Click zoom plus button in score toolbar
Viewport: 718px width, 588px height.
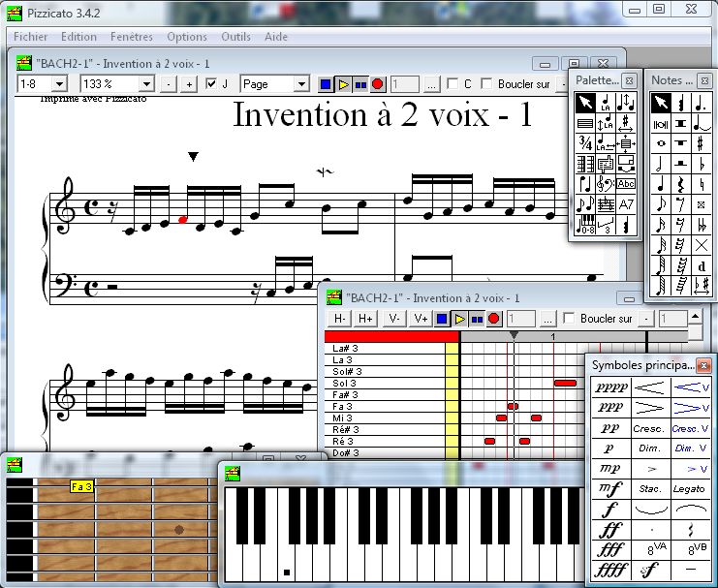pos(189,84)
